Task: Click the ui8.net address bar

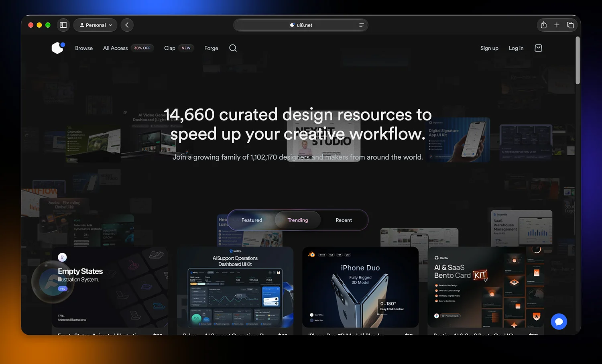Action: pos(301,25)
